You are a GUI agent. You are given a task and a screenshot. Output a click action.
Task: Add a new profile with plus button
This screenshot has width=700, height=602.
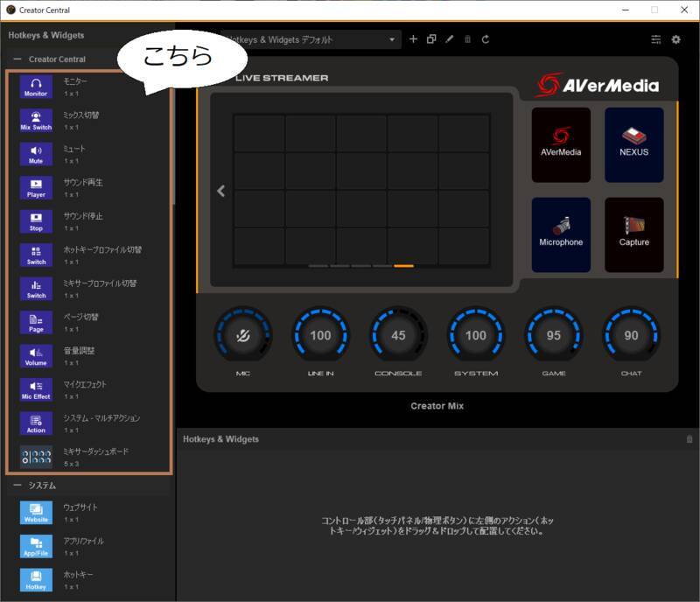pos(414,39)
